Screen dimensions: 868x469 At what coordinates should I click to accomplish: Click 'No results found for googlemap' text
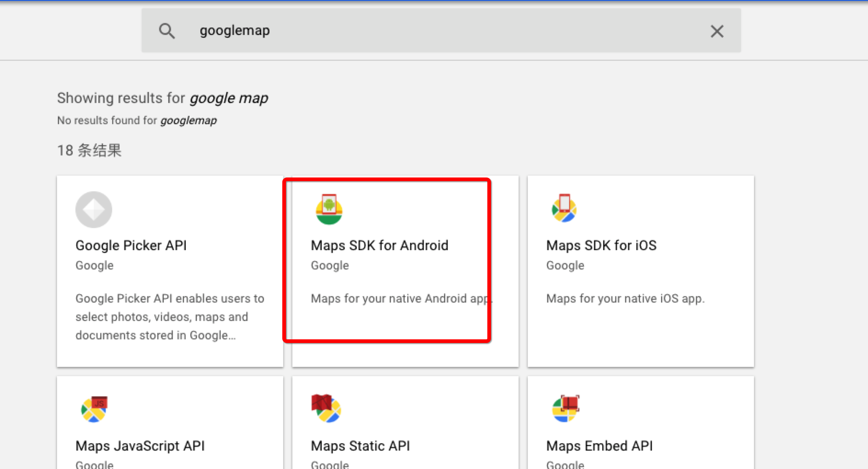coord(137,120)
